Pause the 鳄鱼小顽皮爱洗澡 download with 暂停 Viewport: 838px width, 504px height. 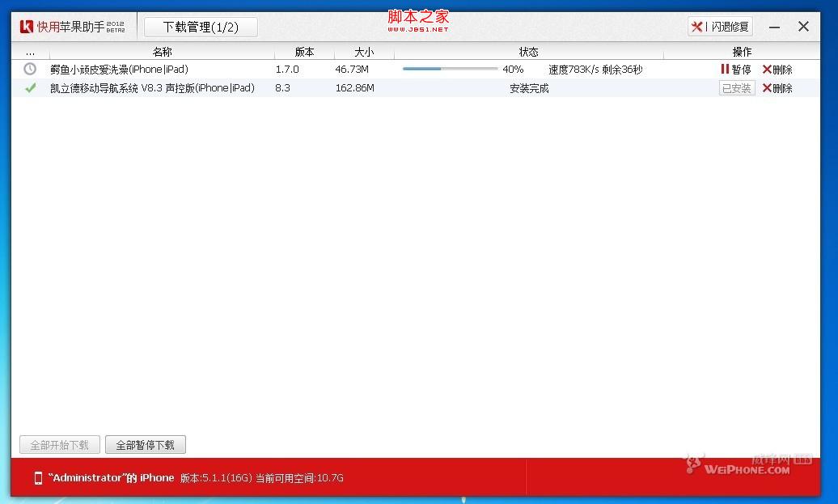click(736, 70)
